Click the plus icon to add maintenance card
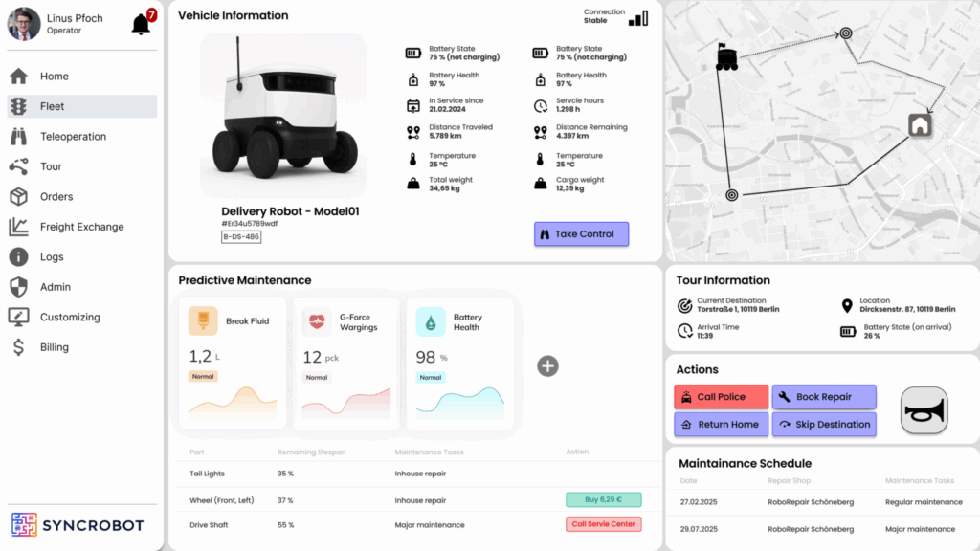Screen dimensions: 980x551 [547, 365]
